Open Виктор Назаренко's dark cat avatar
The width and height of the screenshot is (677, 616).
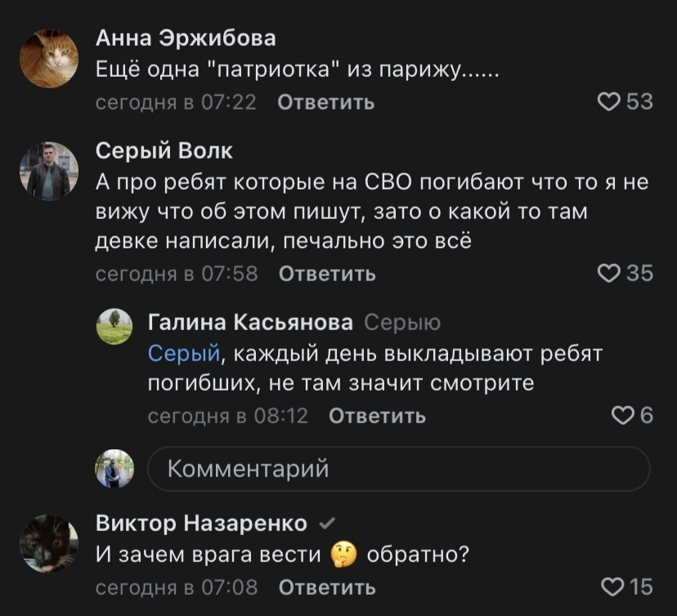click(x=49, y=543)
